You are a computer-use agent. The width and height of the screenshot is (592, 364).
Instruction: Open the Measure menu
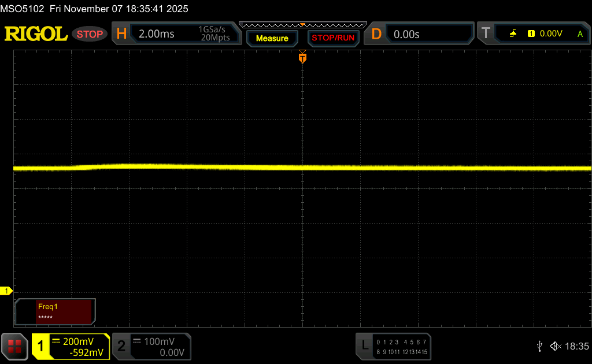click(272, 38)
